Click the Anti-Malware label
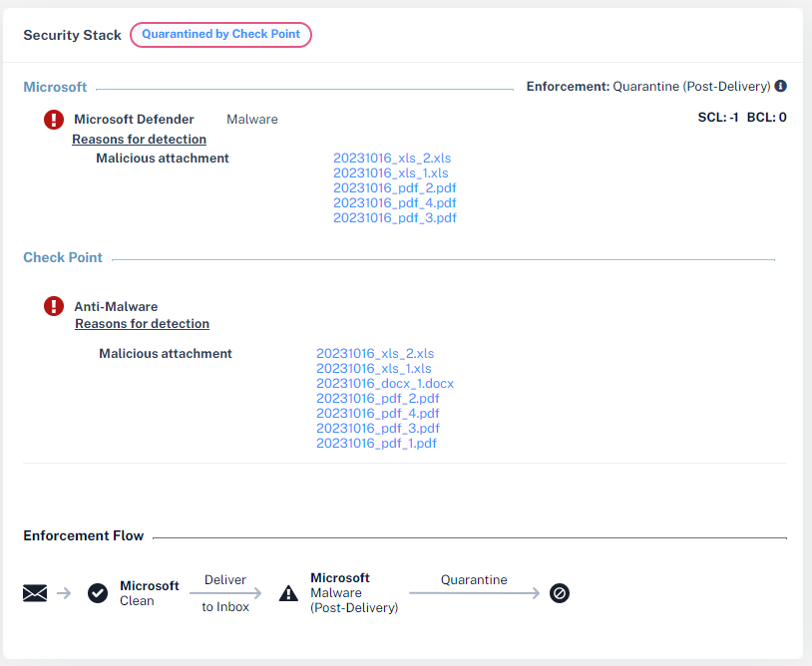This screenshot has width=812, height=666. click(x=116, y=307)
